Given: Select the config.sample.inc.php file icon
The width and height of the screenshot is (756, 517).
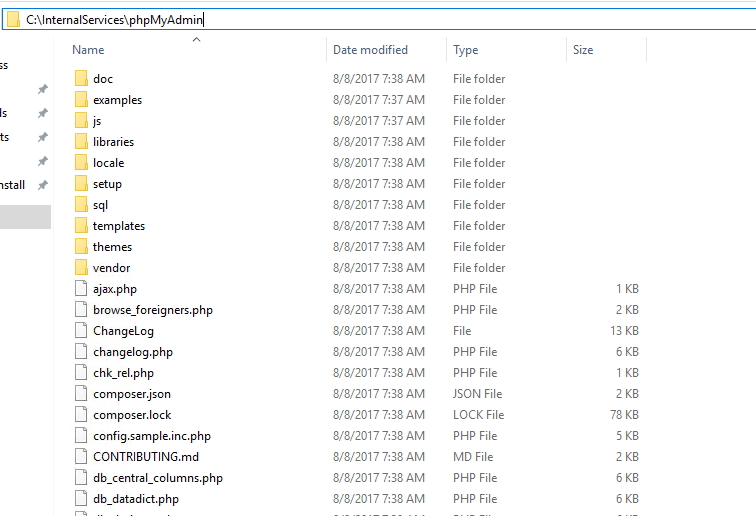Looking at the screenshot, I should coord(81,435).
